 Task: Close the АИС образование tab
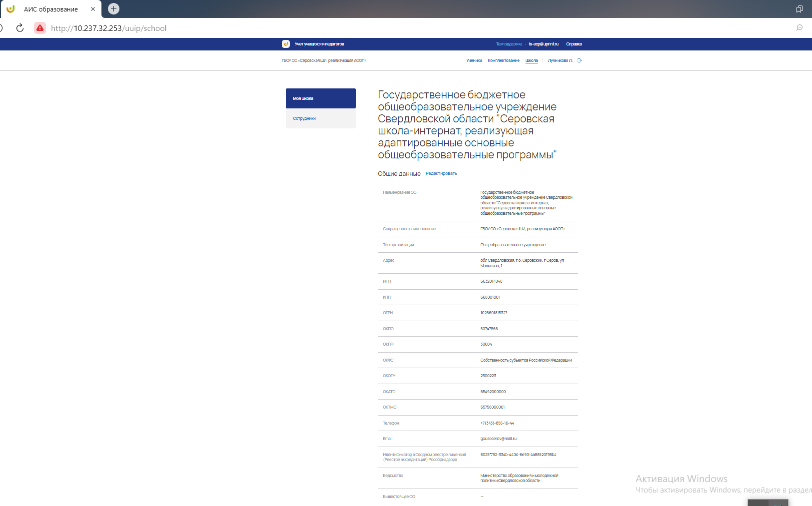(93, 9)
